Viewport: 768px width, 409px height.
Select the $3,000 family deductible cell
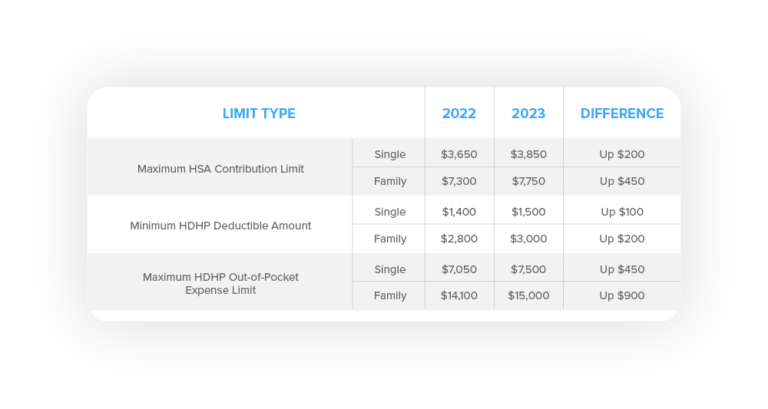[528, 239]
